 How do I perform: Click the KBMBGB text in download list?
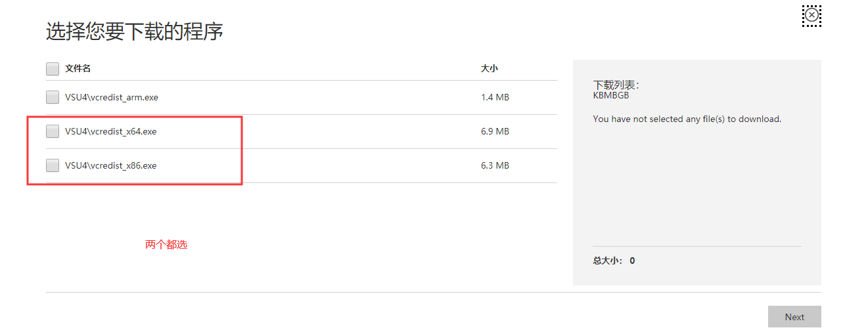610,95
